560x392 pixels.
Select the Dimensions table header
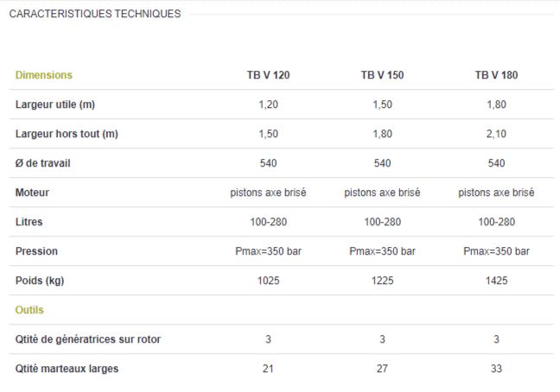[44, 75]
